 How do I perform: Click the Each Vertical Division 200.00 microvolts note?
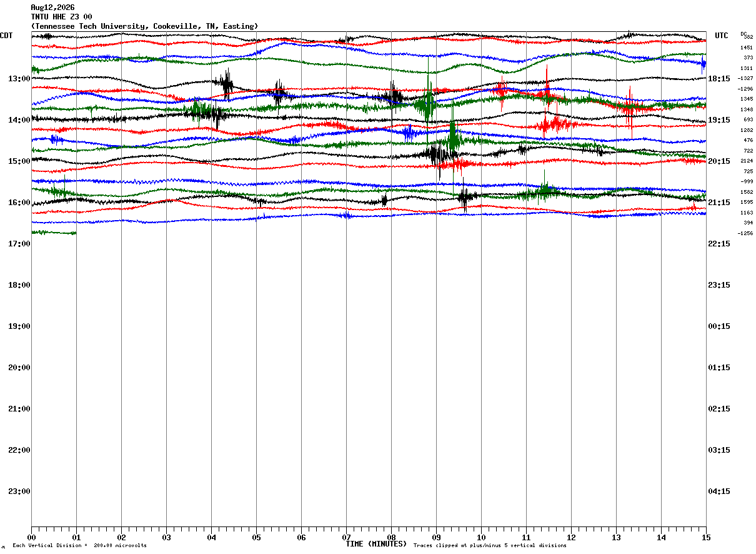click(x=79, y=546)
